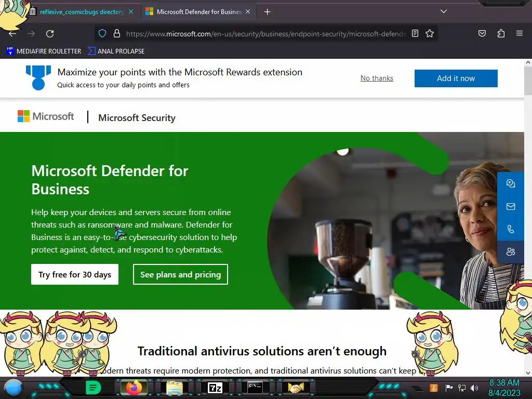This screenshot has width=532, height=399.
Task: Click the phone call contact icon
Action: [510, 229]
